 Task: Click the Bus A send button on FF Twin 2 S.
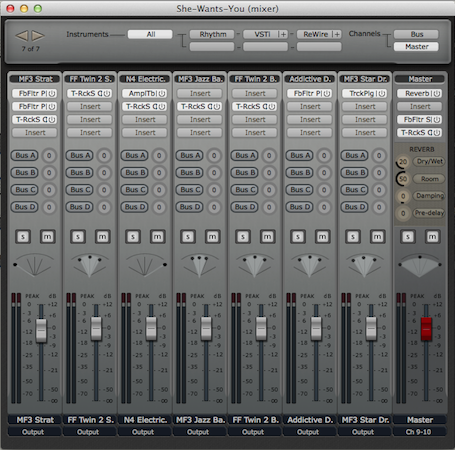pyautogui.click(x=80, y=156)
